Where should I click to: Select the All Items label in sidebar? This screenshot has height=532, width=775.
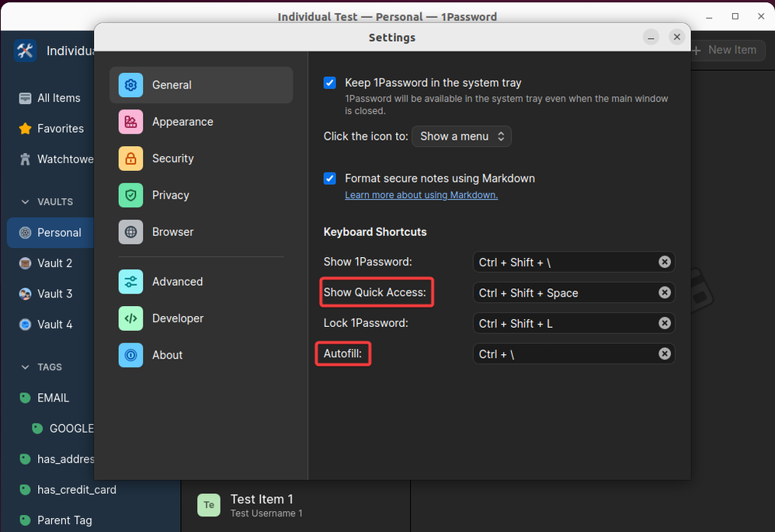coord(59,99)
